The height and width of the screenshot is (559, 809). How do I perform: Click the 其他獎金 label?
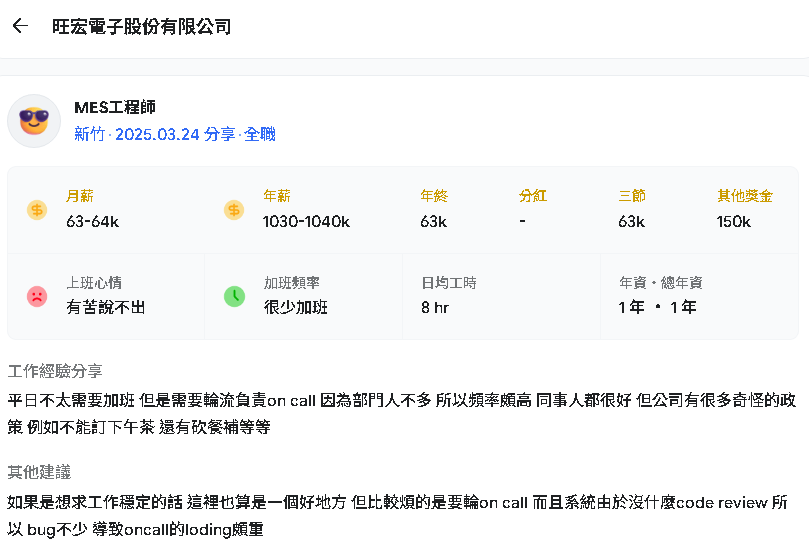[745, 196]
